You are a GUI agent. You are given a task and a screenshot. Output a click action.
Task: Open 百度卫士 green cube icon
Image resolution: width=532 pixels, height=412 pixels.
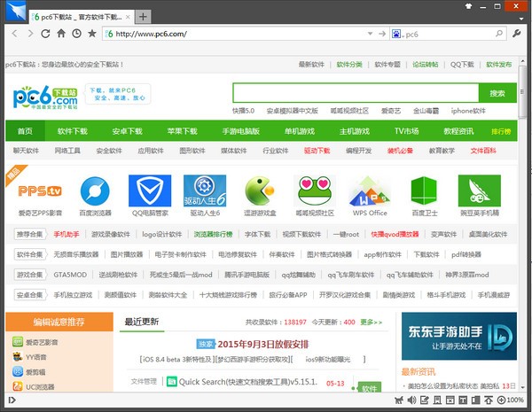(424, 190)
